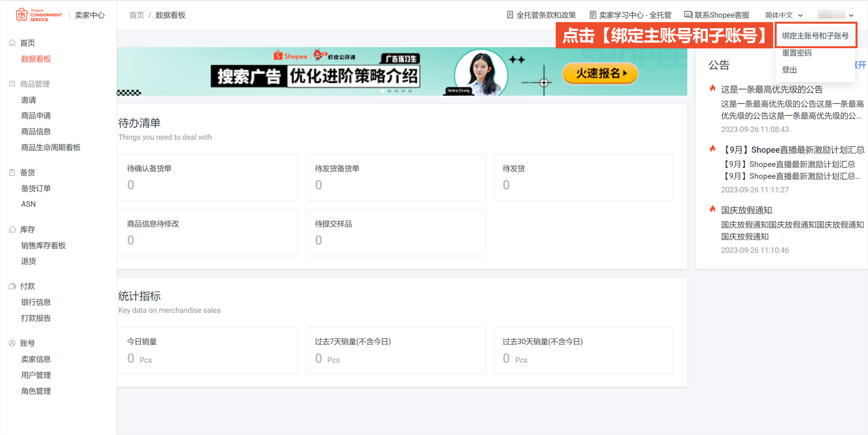Open 备货订单 sidebar item
Screen dimensions: 868x435
point(36,188)
